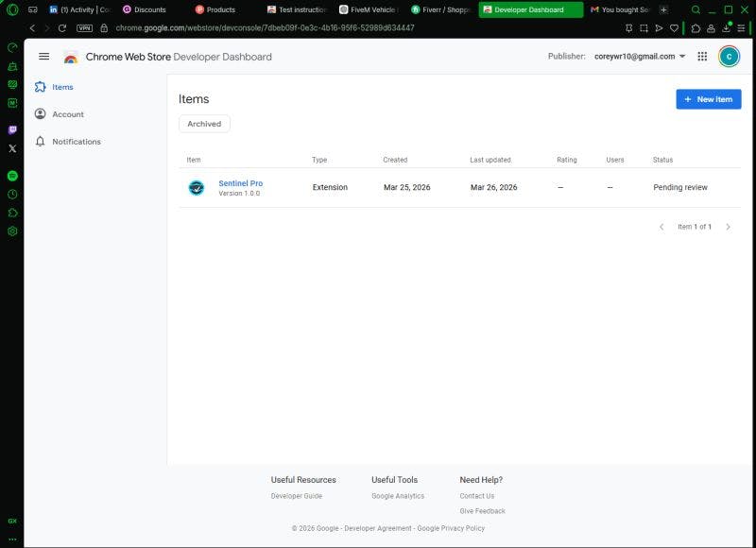Viewport: 756px width, 548px height.
Task: Open the Easy Setup lines icon
Action: click(741, 28)
